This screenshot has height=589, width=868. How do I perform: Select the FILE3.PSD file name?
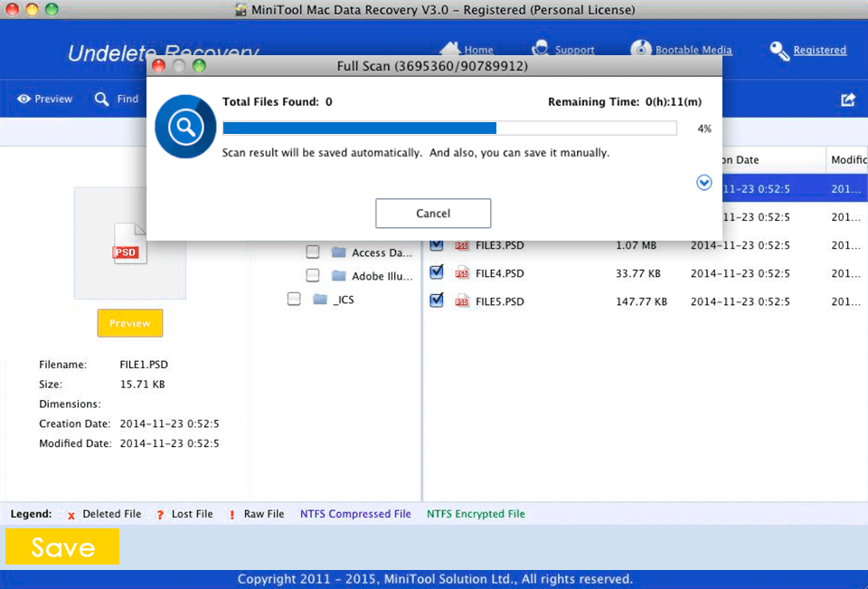(500, 245)
